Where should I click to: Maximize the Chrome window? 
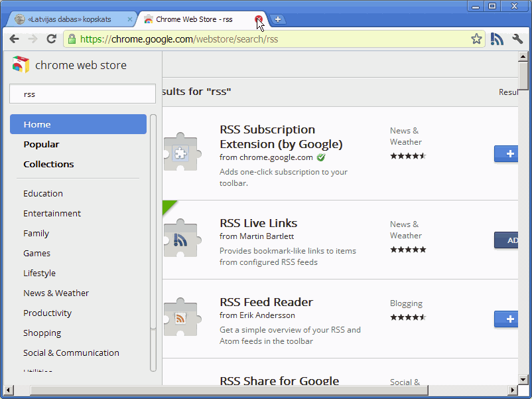pyautogui.click(x=492, y=6)
